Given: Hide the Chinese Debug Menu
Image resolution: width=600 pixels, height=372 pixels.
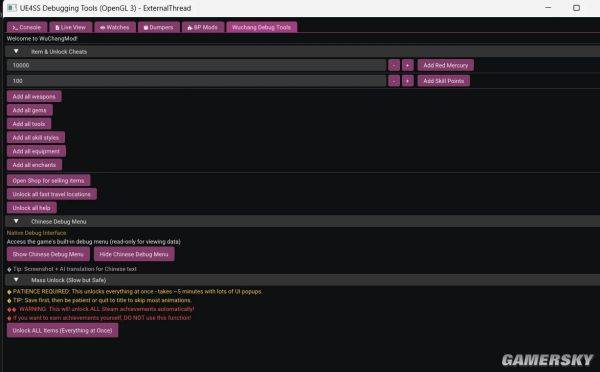Looking at the screenshot, I should [134, 254].
